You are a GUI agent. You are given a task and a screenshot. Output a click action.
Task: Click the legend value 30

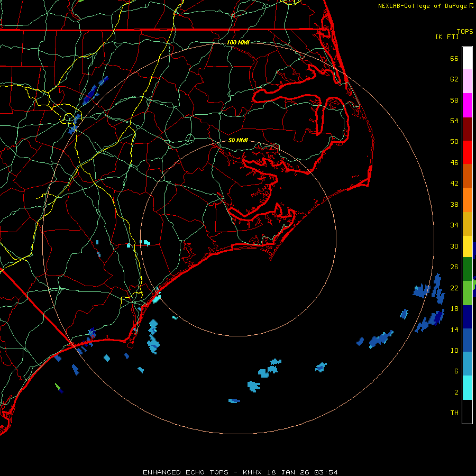(x=454, y=246)
